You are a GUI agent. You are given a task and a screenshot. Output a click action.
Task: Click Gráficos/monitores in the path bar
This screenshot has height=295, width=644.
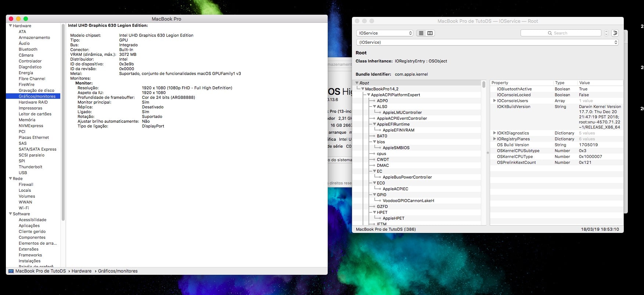118,271
